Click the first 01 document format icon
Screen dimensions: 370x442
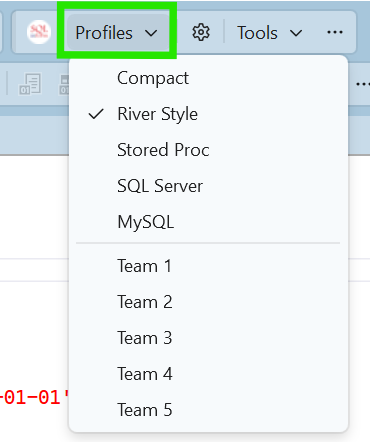click(30, 84)
